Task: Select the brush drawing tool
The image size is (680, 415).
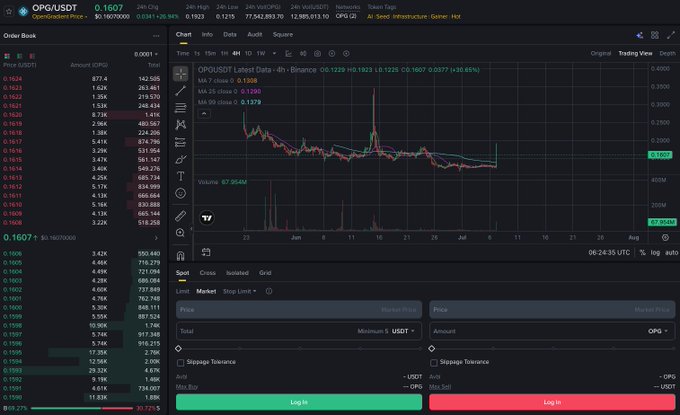Action: coord(180,159)
